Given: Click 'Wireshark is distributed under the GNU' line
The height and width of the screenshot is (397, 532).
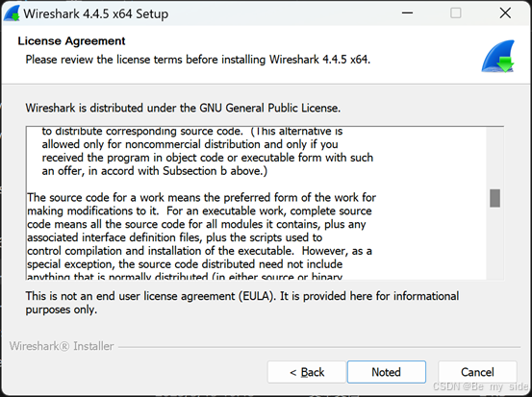Looking at the screenshot, I should click(183, 109).
